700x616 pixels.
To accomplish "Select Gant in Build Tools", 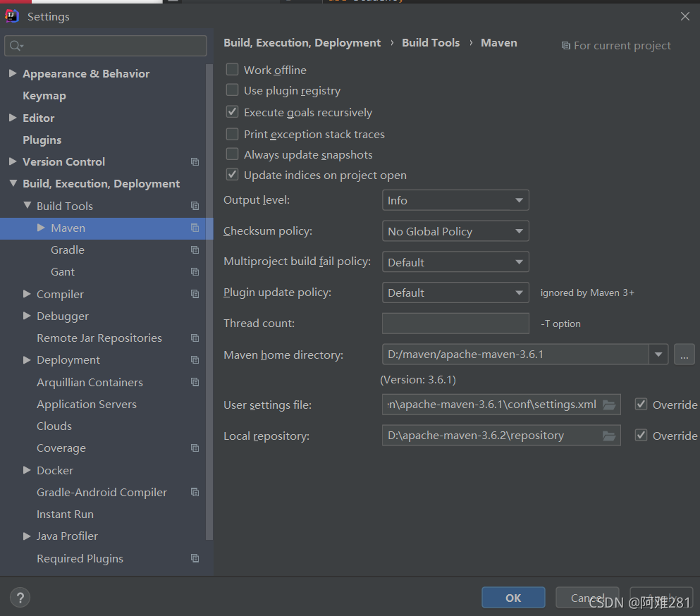I will pos(63,272).
